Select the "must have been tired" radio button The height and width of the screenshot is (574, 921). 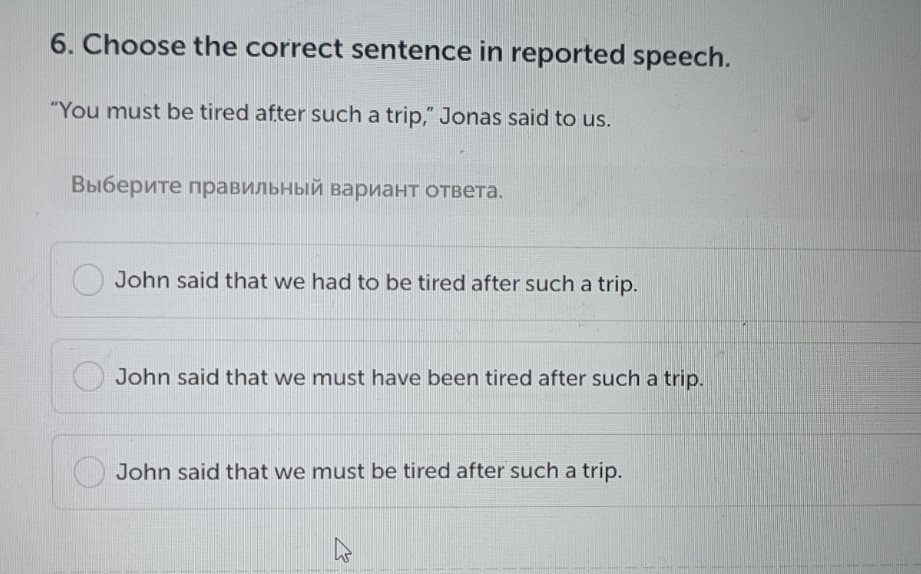[x=88, y=378]
